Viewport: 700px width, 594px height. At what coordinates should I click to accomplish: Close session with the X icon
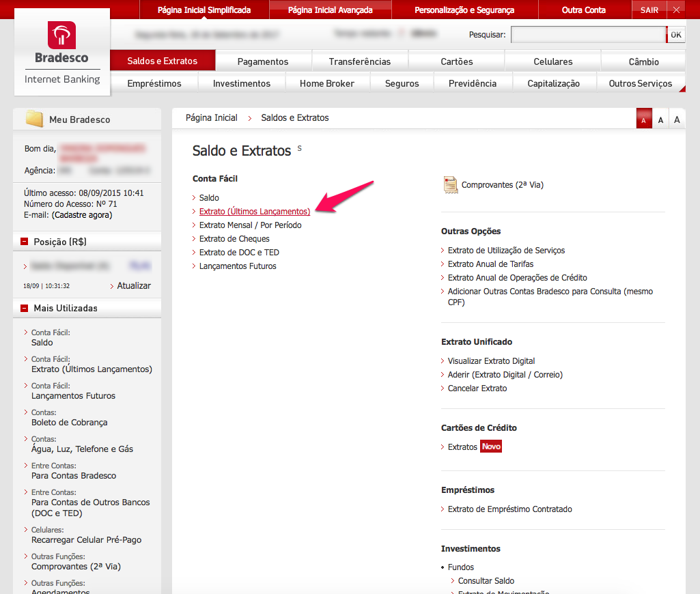pos(676,10)
